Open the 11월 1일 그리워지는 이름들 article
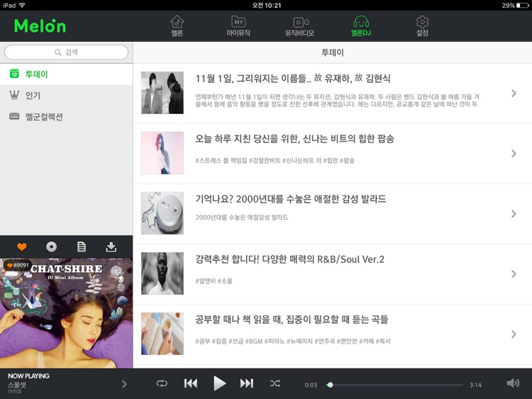 (x=333, y=94)
